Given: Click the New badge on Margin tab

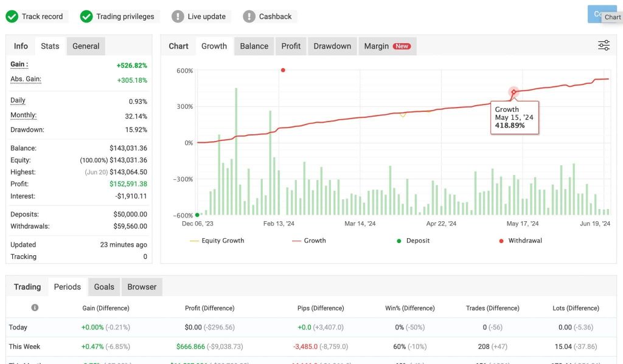Looking at the screenshot, I should pos(402,46).
